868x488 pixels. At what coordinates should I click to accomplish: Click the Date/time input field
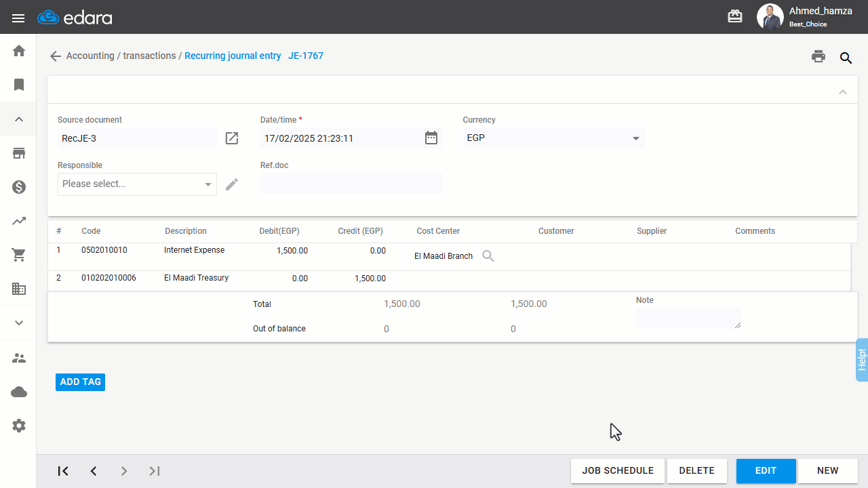tap(341, 138)
